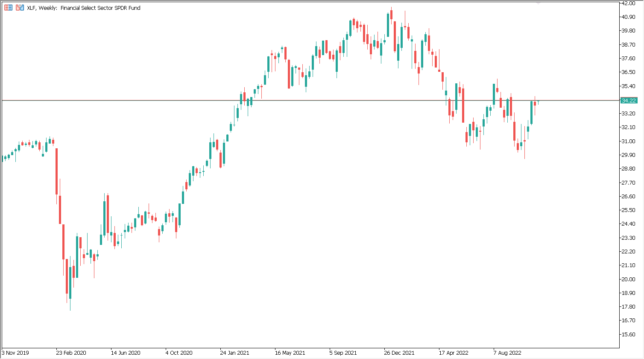Viewport: 644px width, 359px height.
Task: Click the 35.40 price scale label
Action: [629, 86]
